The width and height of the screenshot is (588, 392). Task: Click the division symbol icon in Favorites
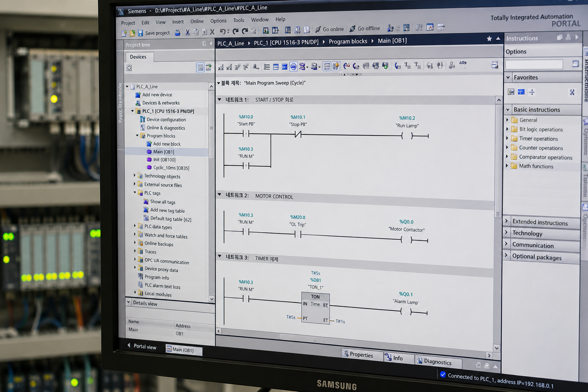(532, 92)
